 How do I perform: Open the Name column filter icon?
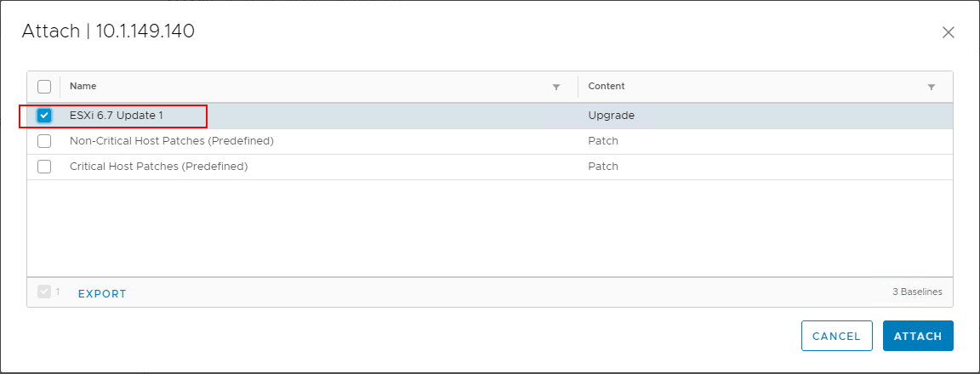[x=556, y=88]
